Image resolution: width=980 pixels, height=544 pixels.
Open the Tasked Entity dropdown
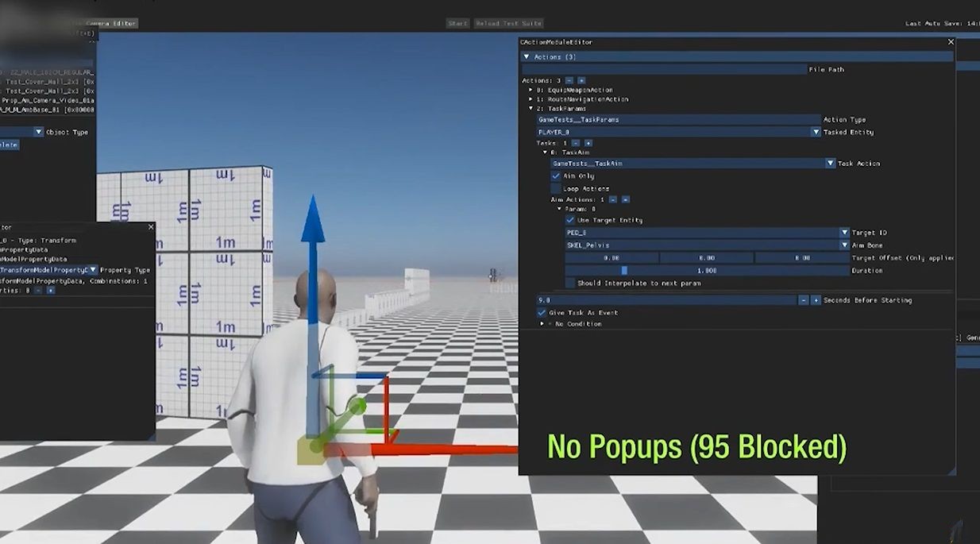click(816, 132)
